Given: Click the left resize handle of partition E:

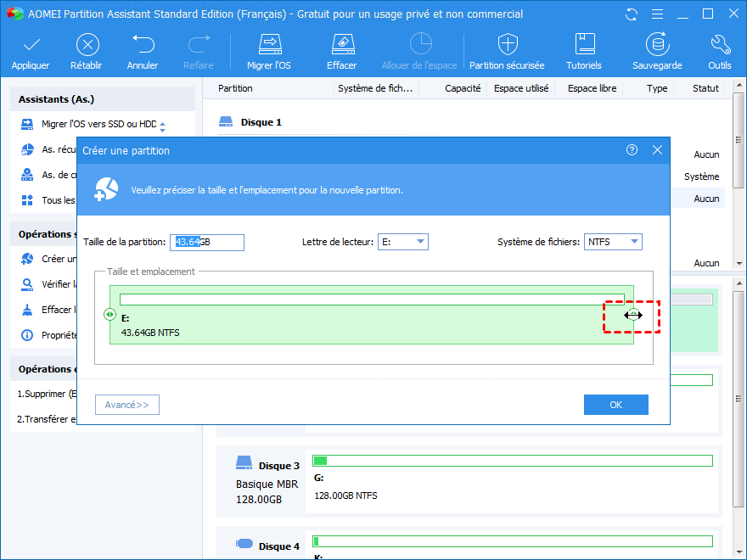Looking at the screenshot, I should point(110,314).
